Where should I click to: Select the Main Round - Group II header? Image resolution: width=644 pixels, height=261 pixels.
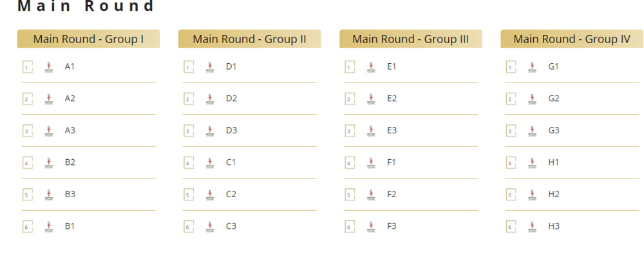249,39
